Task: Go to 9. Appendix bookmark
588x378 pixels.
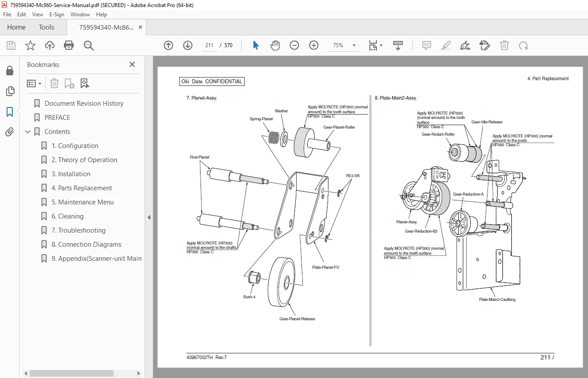Action: tap(97, 259)
